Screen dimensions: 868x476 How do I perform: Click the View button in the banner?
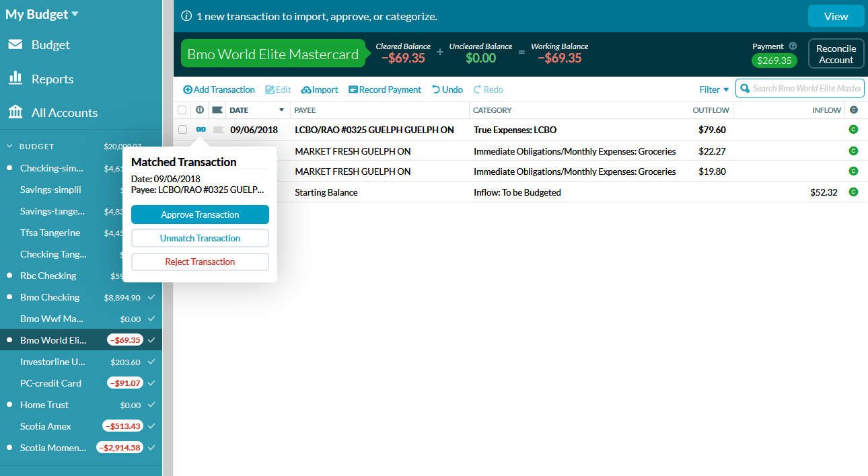(x=836, y=16)
